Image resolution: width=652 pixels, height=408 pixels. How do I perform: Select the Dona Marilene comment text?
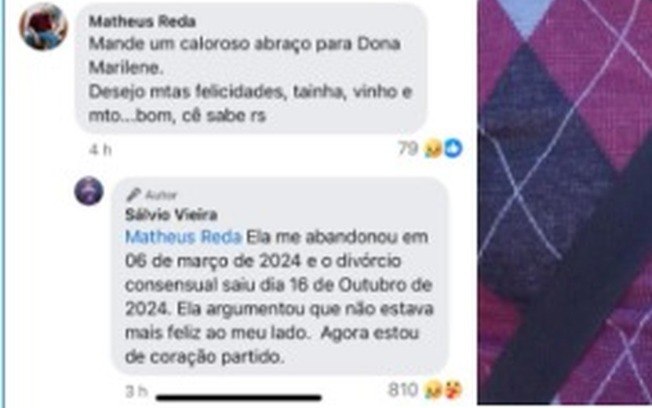(251, 79)
